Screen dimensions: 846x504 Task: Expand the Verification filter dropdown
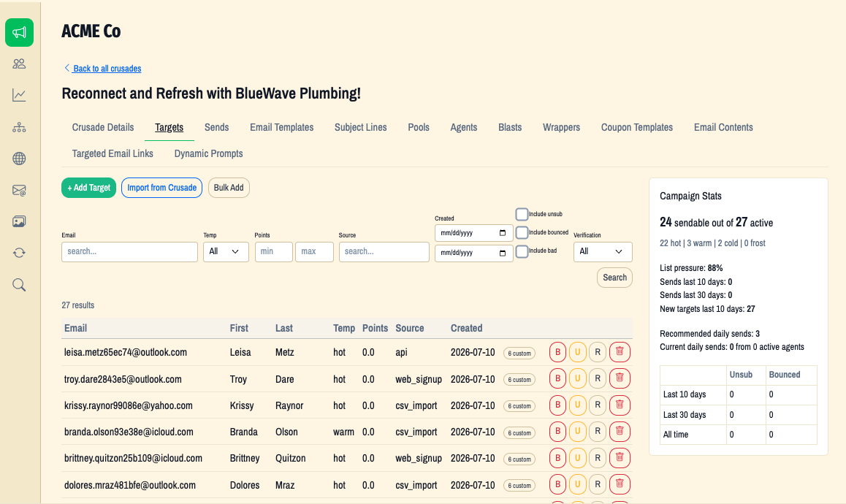tap(603, 252)
